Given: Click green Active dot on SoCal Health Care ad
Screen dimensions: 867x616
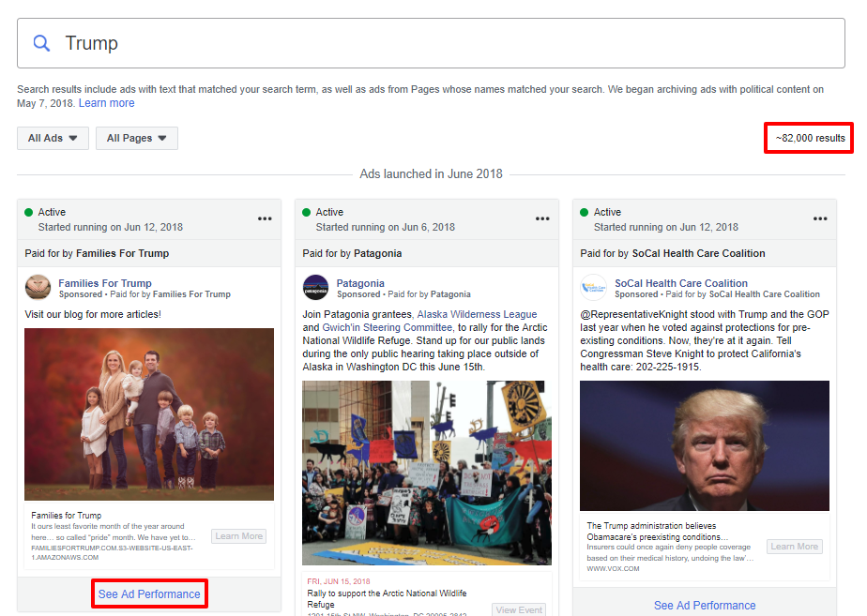Looking at the screenshot, I should click(584, 212).
